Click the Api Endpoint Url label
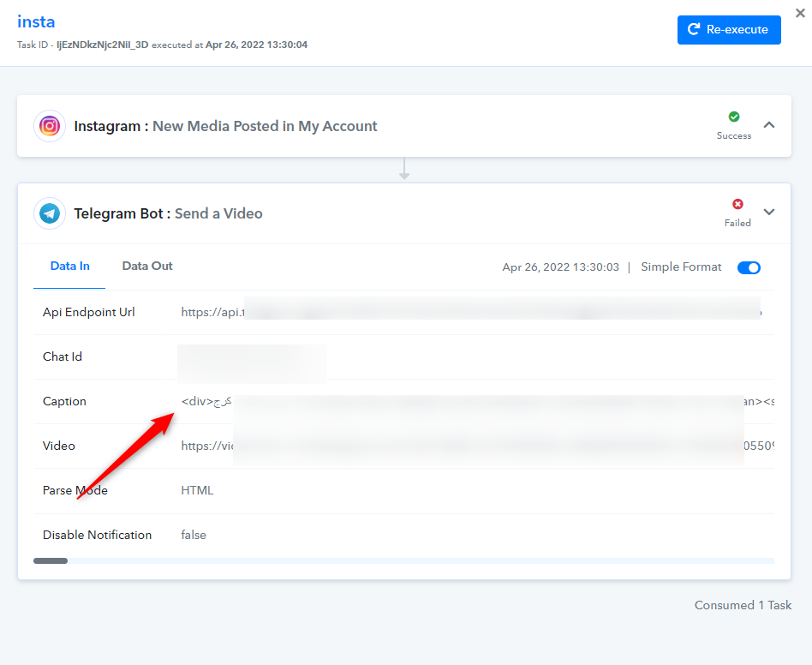This screenshot has height=665, width=812. [x=88, y=312]
